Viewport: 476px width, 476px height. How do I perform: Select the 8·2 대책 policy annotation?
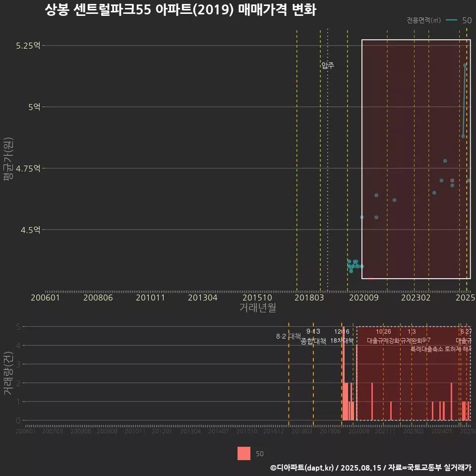(x=288, y=336)
